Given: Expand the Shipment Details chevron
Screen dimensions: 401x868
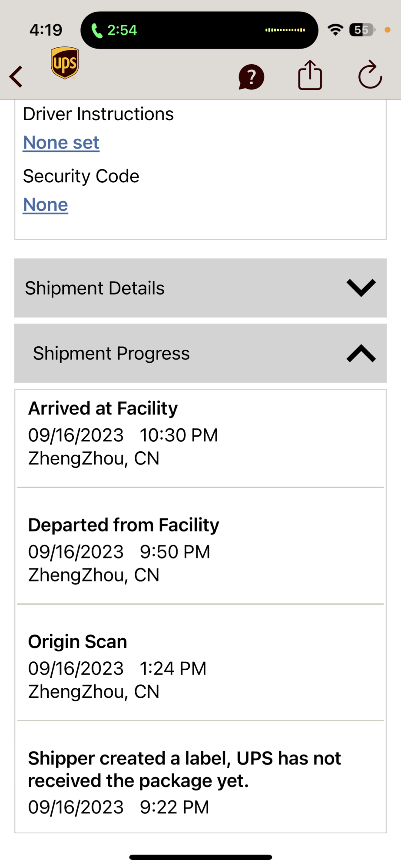Looking at the screenshot, I should point(361,288).
